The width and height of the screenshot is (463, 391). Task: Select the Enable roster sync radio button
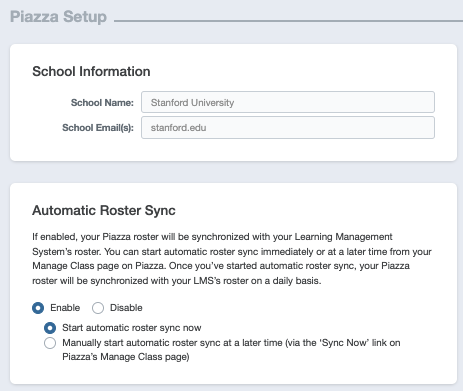click(38, 308)
